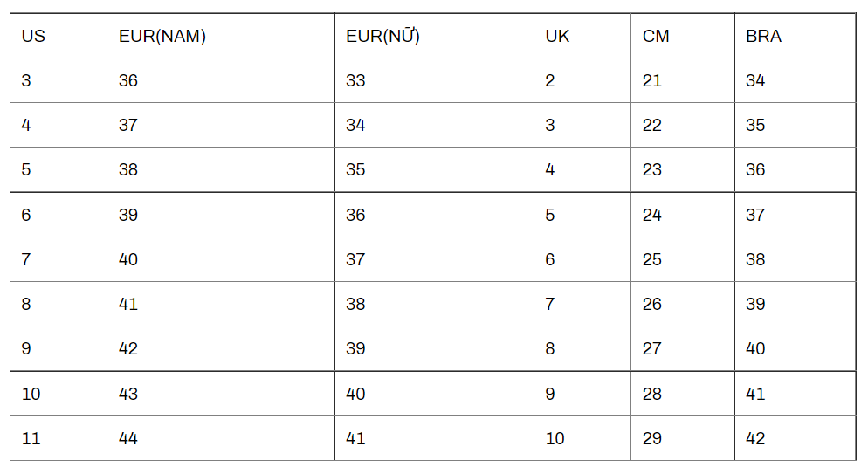Select EUR(NAM) size 43 cell
The height and width of the screenshot is (467, 868).
(x=128, y=394)
